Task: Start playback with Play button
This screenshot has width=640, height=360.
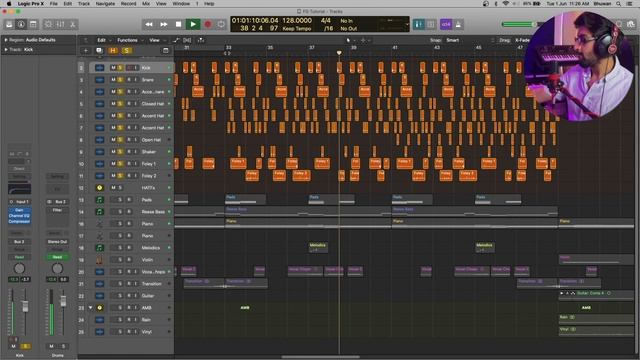Action: (193, 24)
